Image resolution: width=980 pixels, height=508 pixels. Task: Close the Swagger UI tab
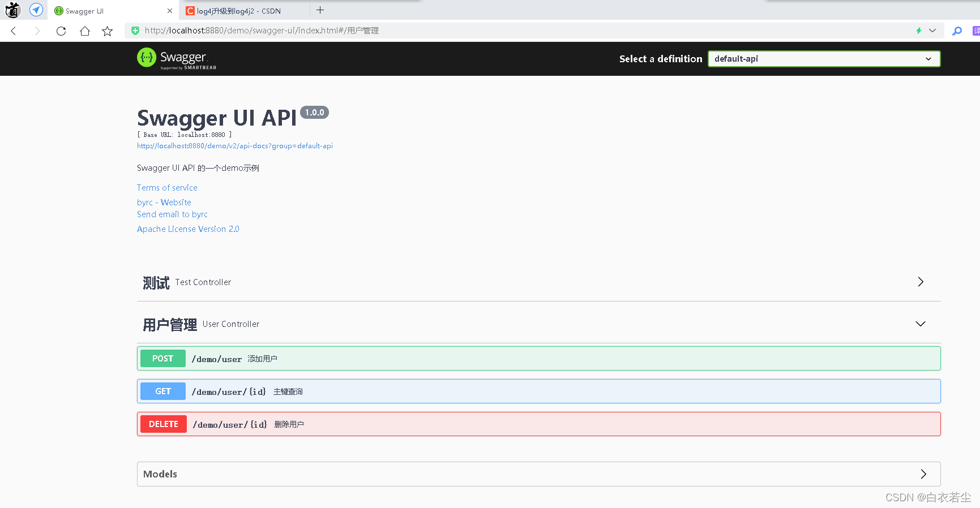(x=170, y=11)
